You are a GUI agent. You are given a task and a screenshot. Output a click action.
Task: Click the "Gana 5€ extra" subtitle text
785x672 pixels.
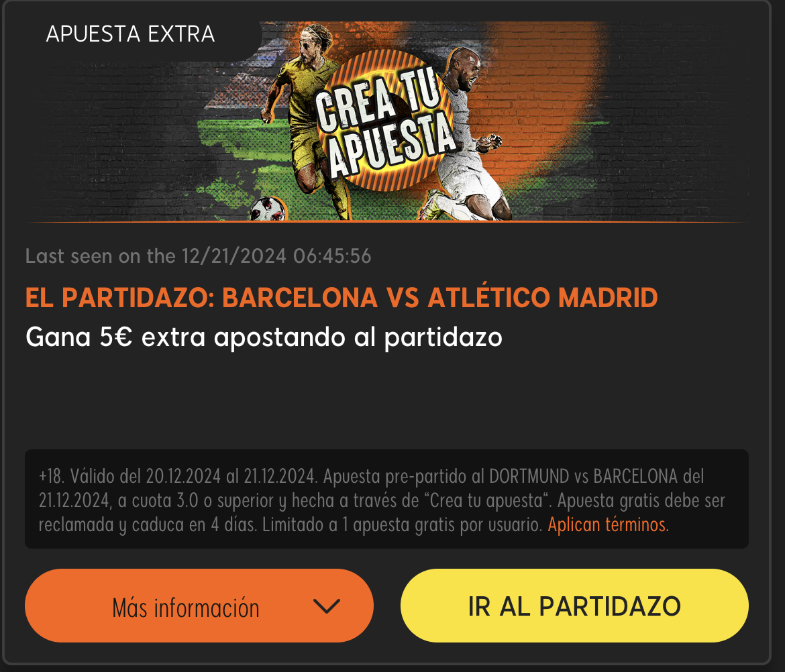[264, 337]
